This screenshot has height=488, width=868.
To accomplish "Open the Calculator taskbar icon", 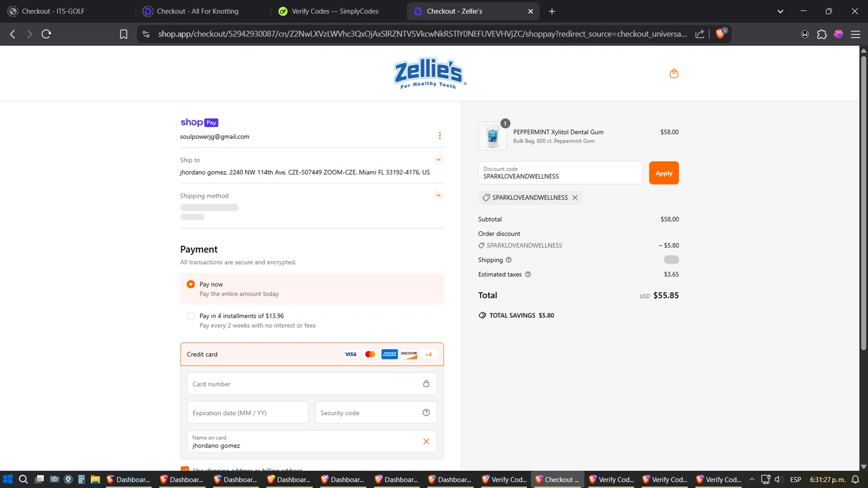I will point(82,479).
